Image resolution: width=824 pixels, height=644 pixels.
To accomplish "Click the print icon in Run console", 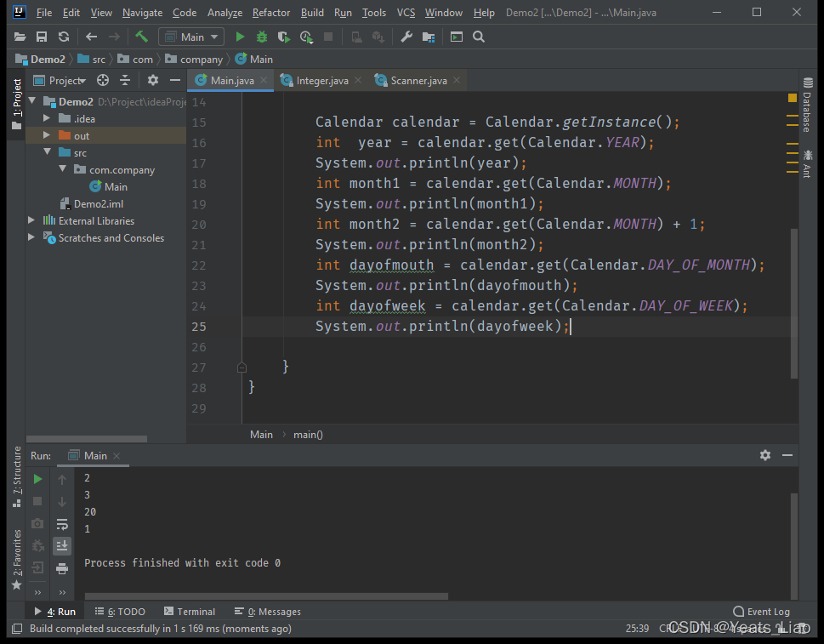I will pos(62,567).
